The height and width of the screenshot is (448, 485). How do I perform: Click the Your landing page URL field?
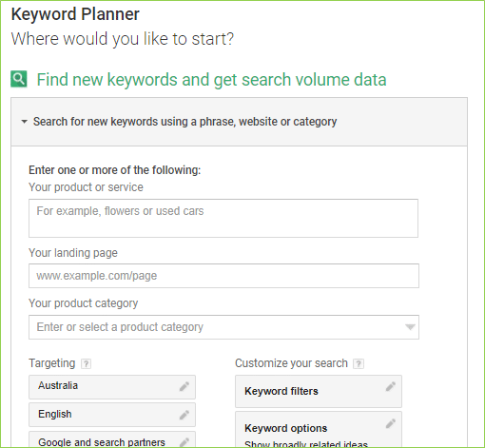[223, 276]
